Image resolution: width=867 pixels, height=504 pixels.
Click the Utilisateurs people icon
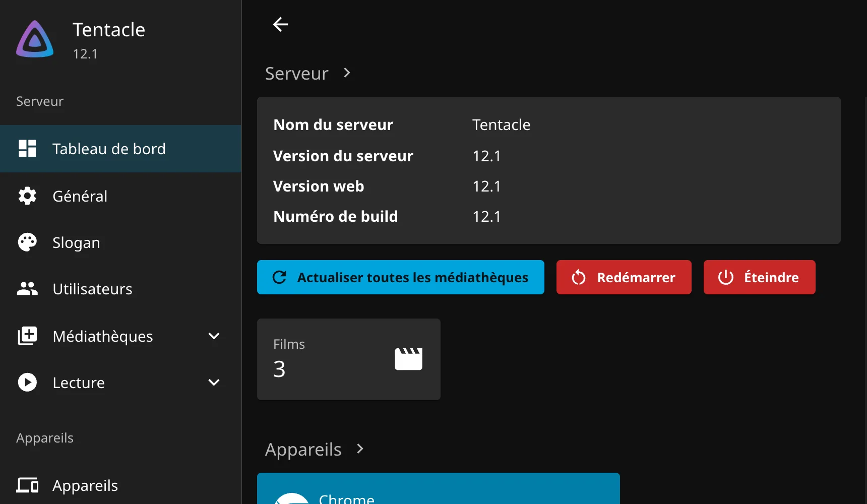click(x=27, y=289)
